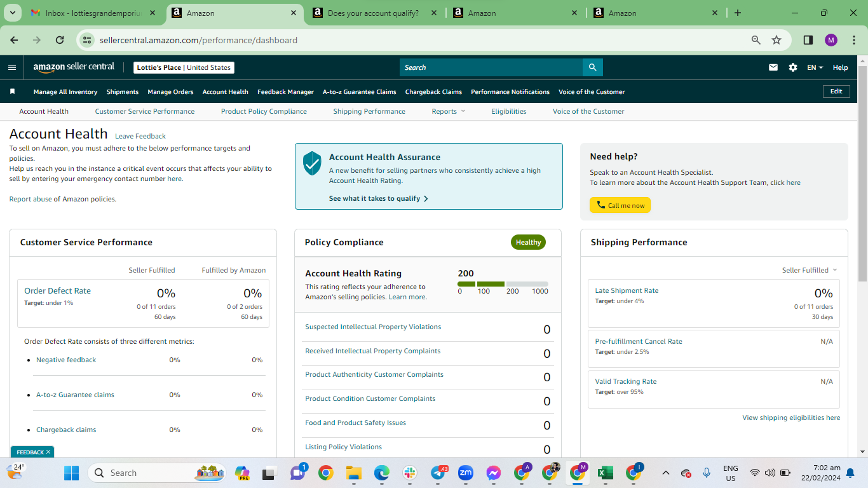Open the Help link
The width and height of the screenshot is (868, 488).
pos(840,67)
